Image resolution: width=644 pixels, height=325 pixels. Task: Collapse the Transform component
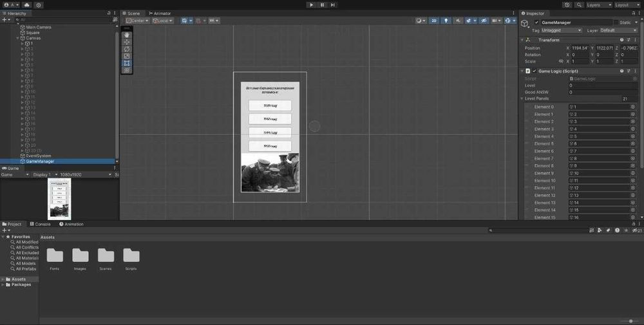522,40
